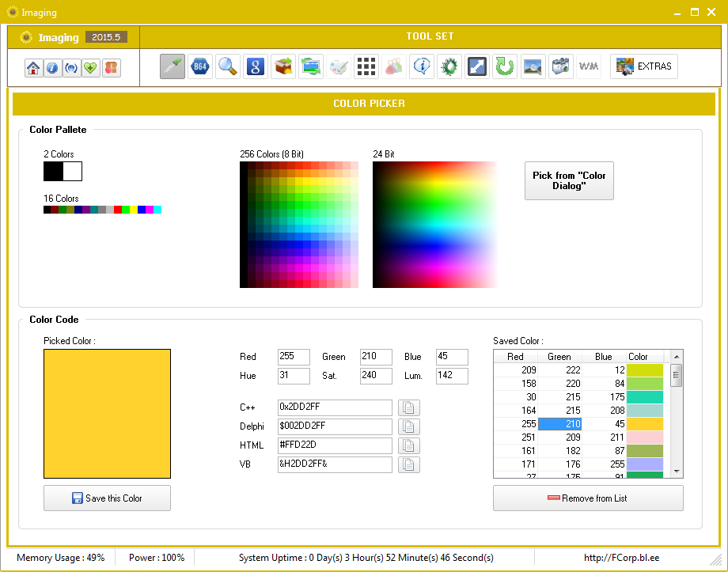This screenshot has width=728, height=572.
Task: Click the green rotate arrow icon
Action: [x=504, y=66]
